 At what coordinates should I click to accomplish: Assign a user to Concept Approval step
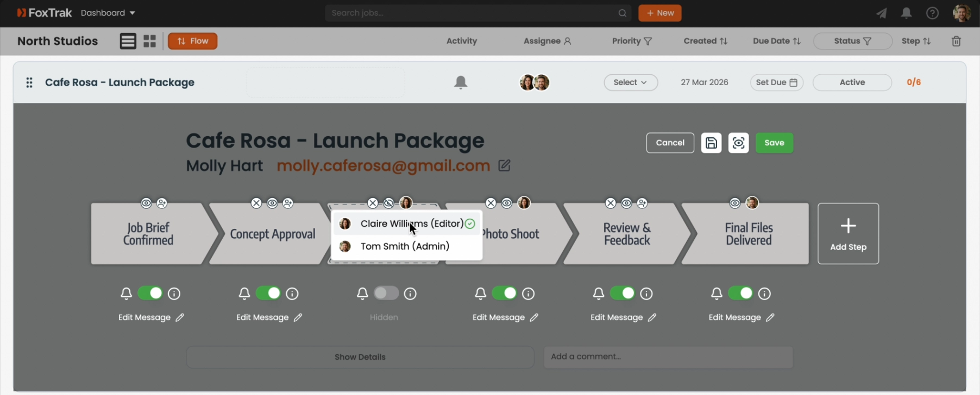pyautogui.click(x=288, y=203)
